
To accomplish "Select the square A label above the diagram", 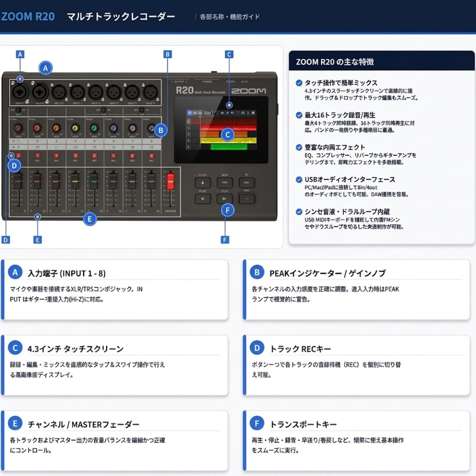I will [20, 54].
